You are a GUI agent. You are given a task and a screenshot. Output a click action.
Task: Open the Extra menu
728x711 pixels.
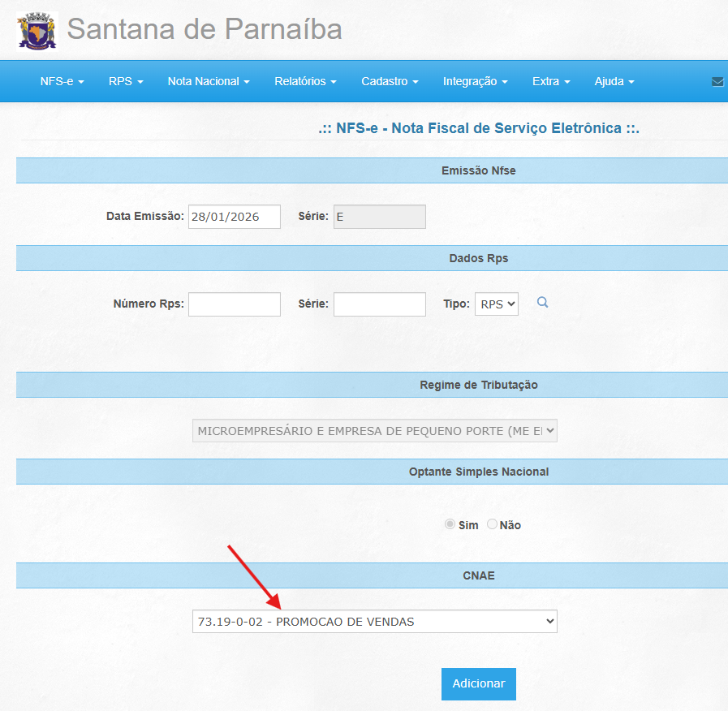551,81
